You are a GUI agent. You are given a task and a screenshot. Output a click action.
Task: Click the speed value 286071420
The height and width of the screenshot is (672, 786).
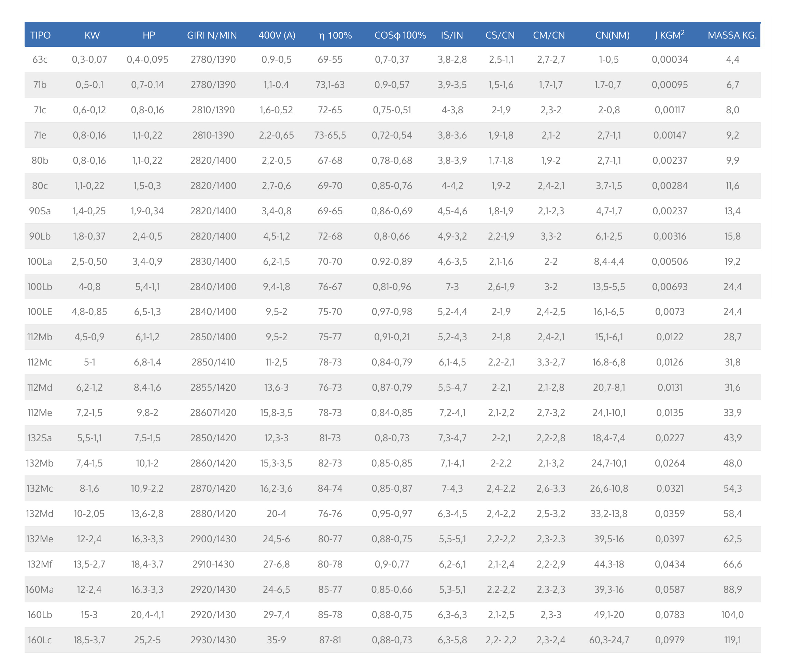tap(213, 413)
